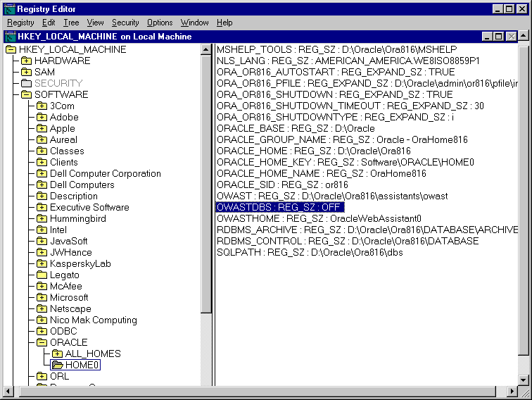Click the open HOME0 folder icon
The width and height of the screenshot is (532, 400).
(x=57, y=365)
